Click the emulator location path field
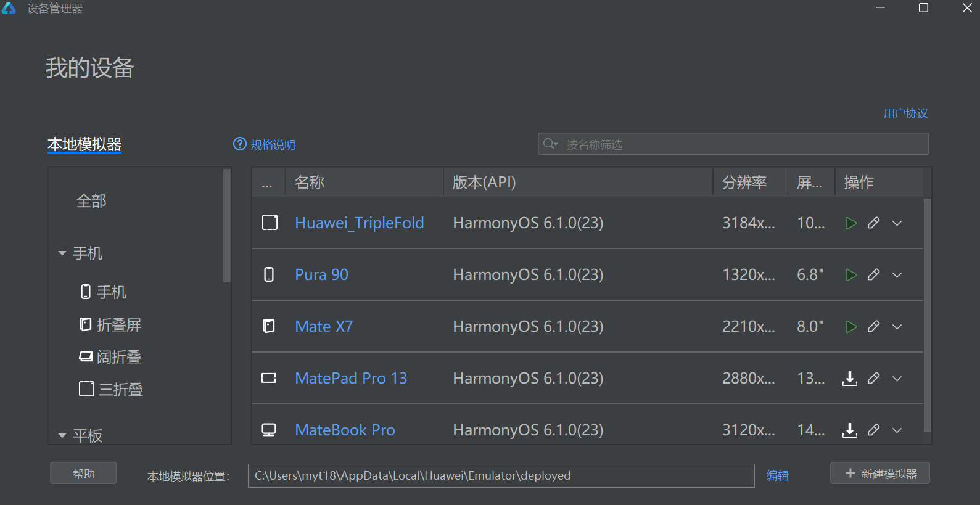 tap(501, 475)
